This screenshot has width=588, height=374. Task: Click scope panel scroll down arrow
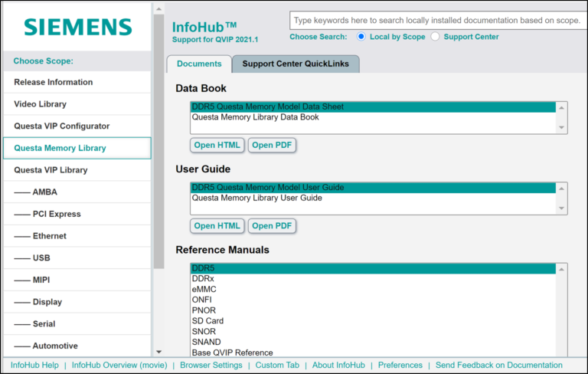(158, 351)
